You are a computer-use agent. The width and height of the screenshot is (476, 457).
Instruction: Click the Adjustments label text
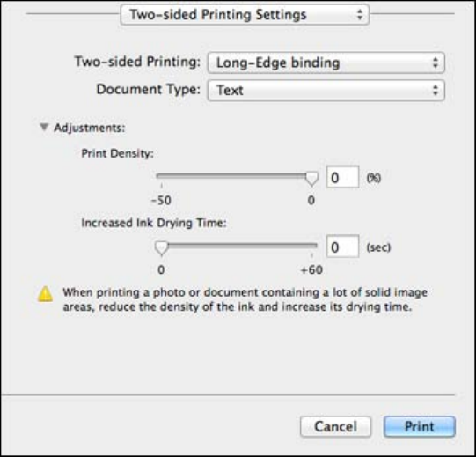pyautogui.click(x=89, y=128)
